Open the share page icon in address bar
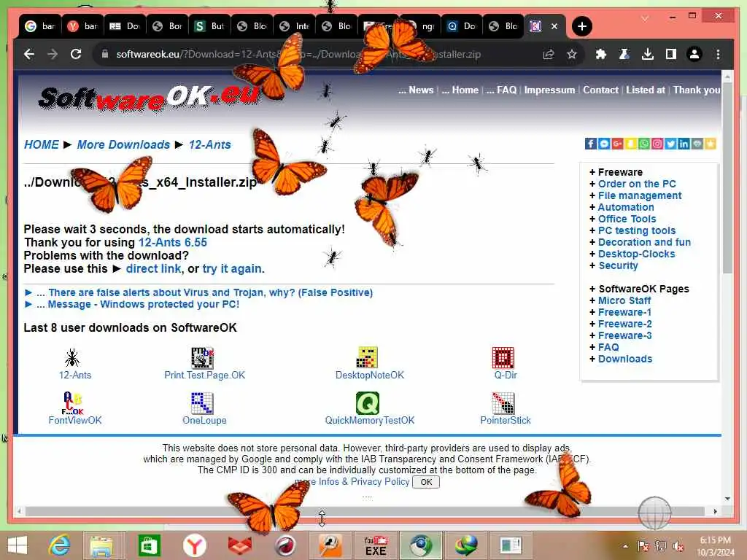747x560 pixels. (549, 54)
